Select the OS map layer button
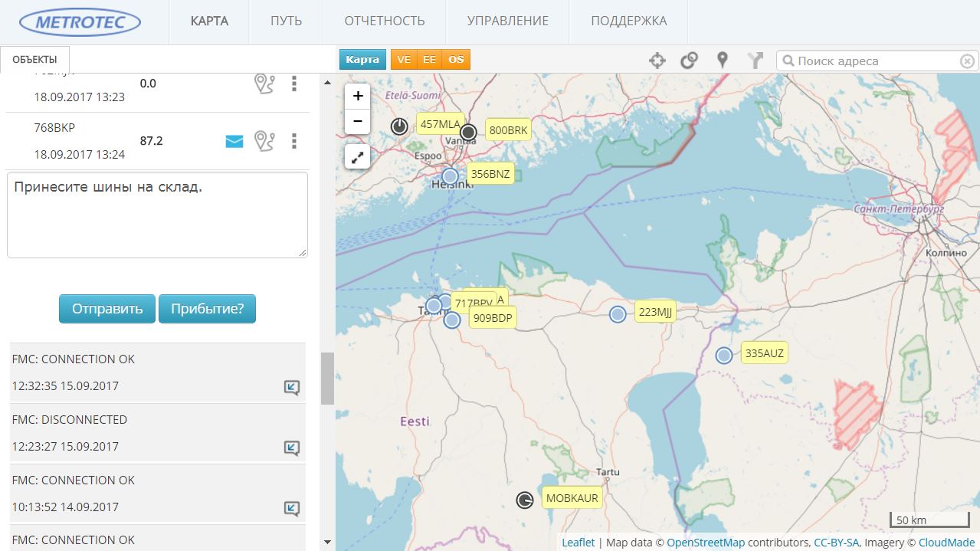 click(x=456, y=60)
